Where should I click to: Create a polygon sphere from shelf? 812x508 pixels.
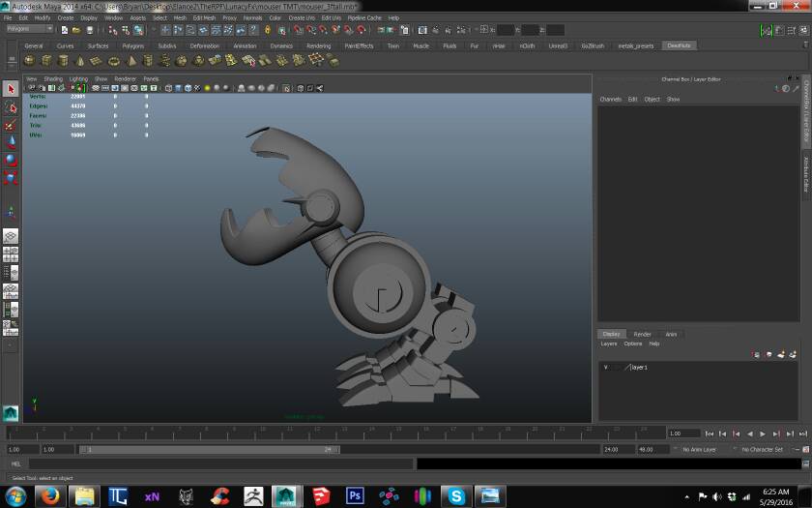pyautogui.click(x=30, y=61)
